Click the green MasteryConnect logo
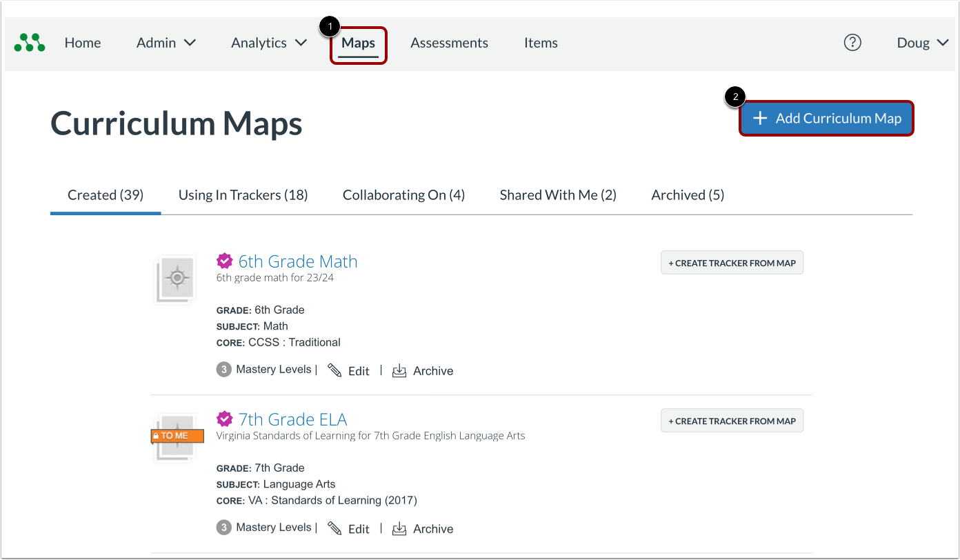The width and height of the screenshot is (960, 560). point(30,43)
